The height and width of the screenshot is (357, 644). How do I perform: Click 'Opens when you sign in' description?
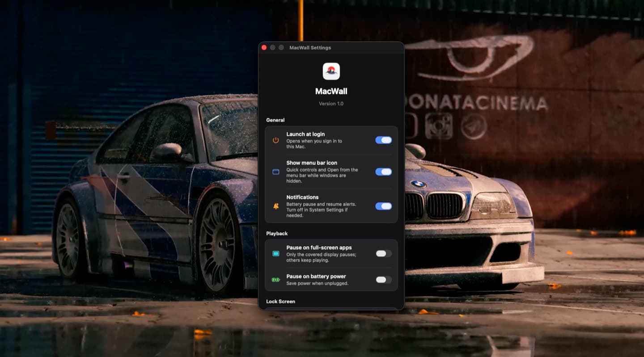[314, 144]
